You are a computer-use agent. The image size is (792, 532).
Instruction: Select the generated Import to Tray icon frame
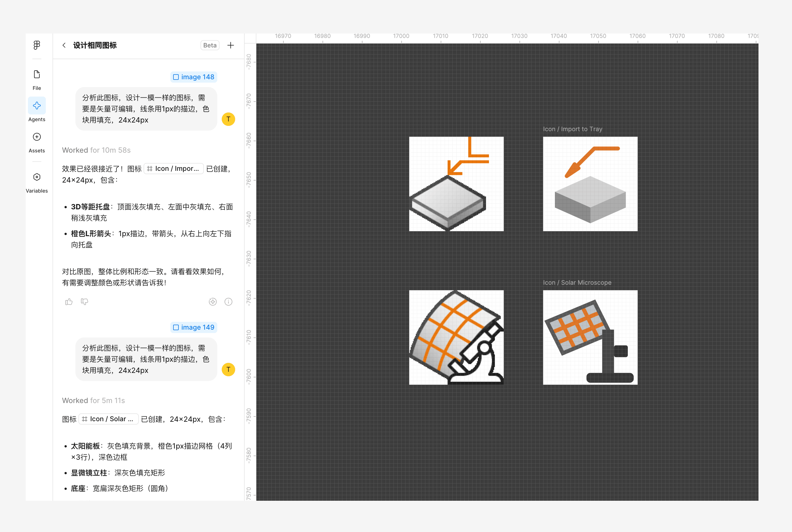coord(590,184)
